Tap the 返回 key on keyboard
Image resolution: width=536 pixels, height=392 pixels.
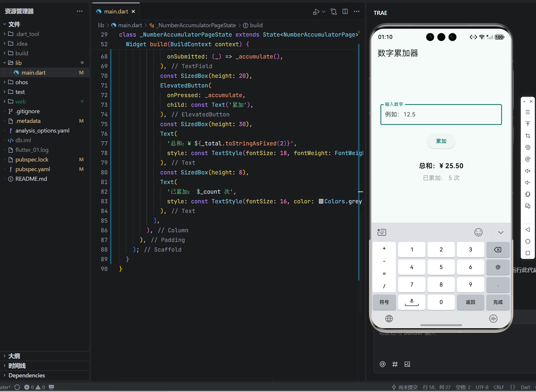pyautogui.click(x=470, y=302)
